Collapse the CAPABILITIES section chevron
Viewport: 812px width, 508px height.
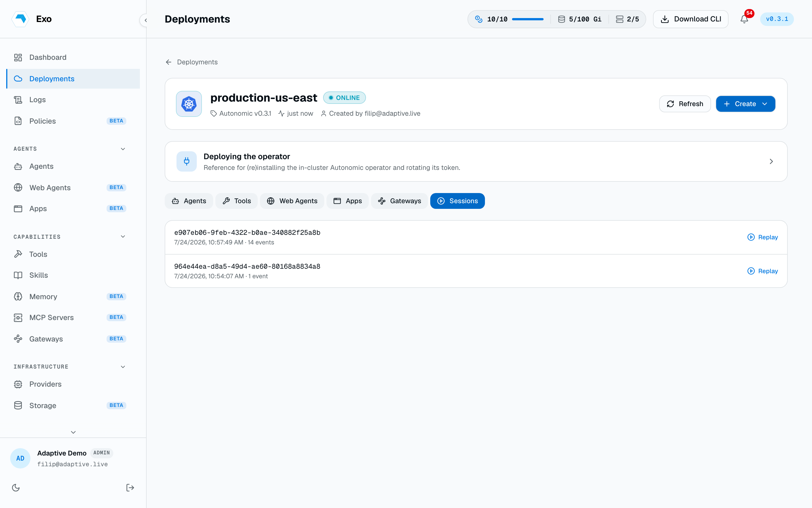coord(123,237)
